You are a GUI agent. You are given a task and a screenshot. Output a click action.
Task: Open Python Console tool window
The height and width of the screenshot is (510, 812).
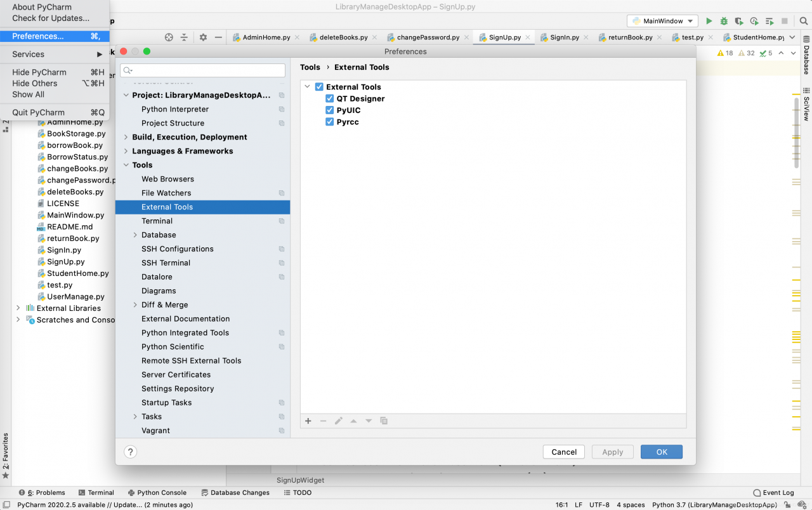pyautogui.click(x=157, y=493)
